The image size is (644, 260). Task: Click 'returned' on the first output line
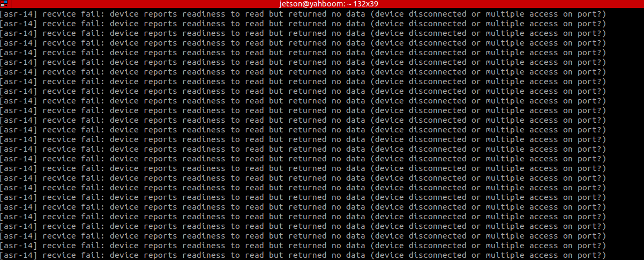307,14
